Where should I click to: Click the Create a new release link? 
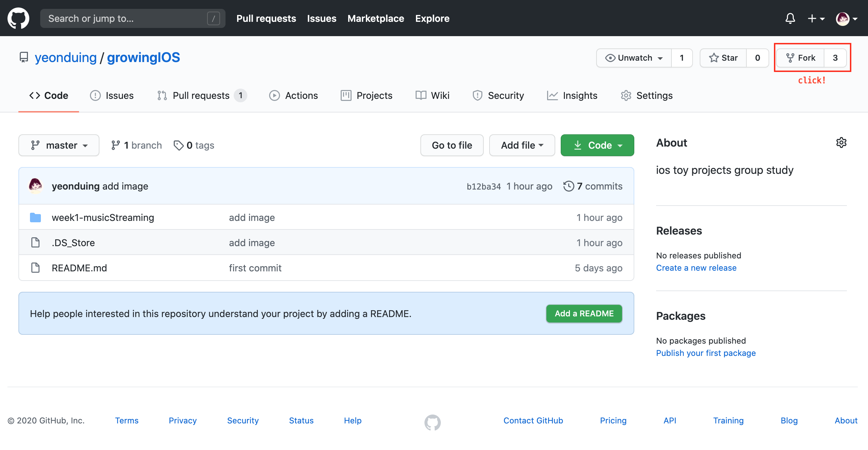[696, 268]
